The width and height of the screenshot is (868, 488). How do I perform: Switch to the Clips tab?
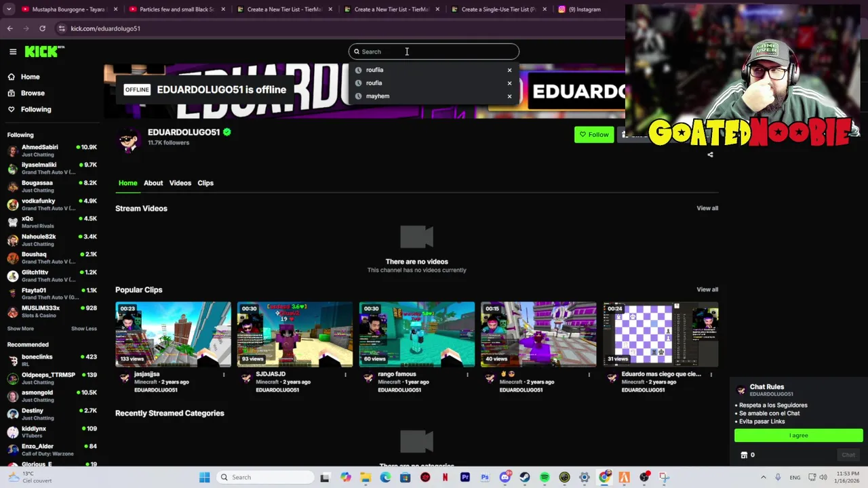[205, 183]
